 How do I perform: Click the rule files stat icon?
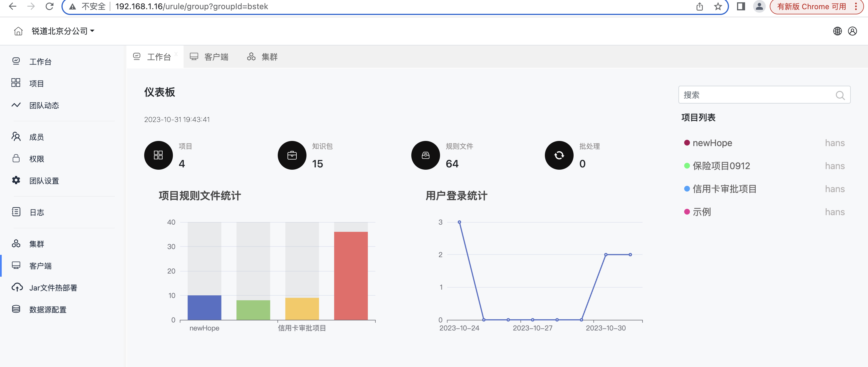pos(425,155)
